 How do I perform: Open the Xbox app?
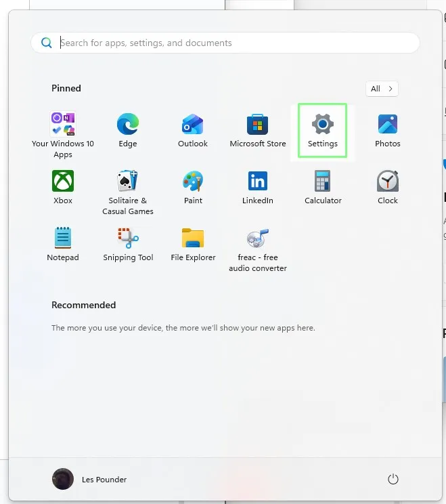pos(63,187)
